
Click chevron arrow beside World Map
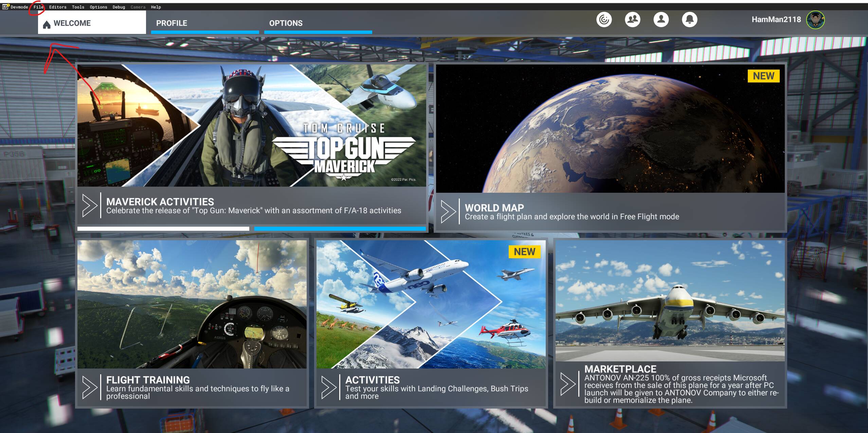[x=448, y=211]
